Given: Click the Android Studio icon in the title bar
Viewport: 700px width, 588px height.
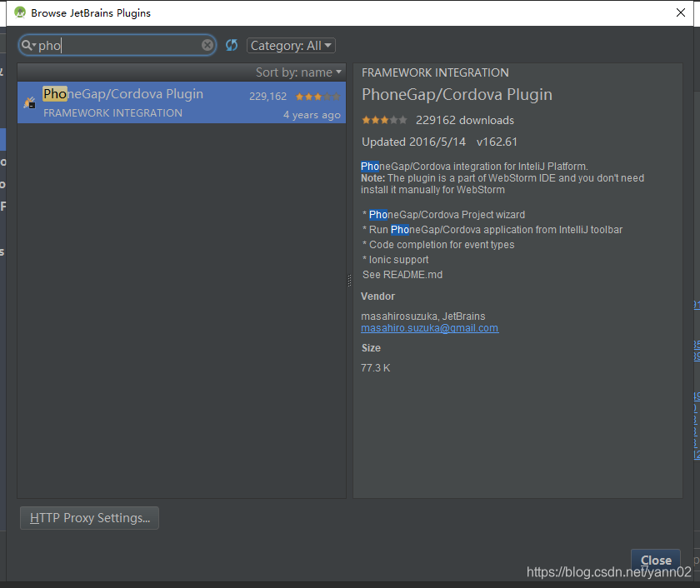Looking at the screenshot, I should pyautogui.click(x=20, y=12).
